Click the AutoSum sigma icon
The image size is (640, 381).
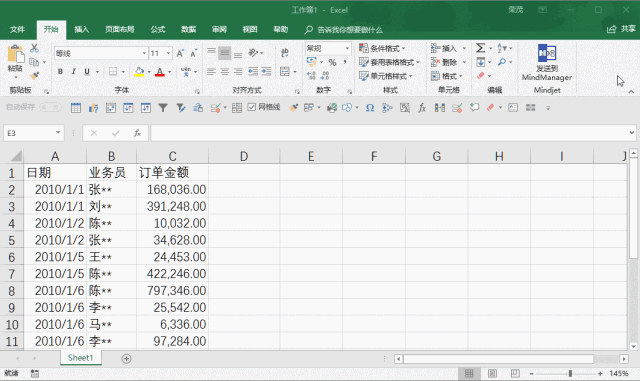(481, 48)
